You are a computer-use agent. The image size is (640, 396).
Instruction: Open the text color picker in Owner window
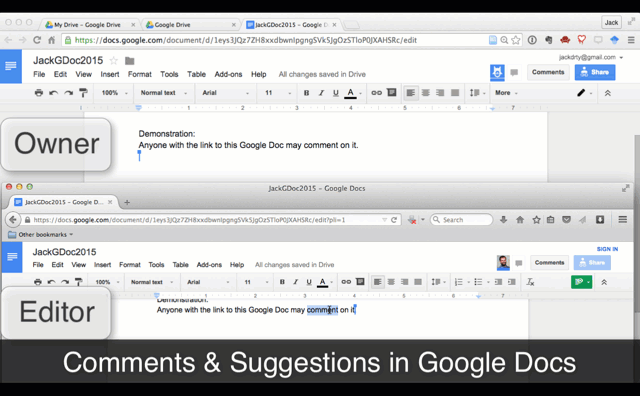[353, 93]
